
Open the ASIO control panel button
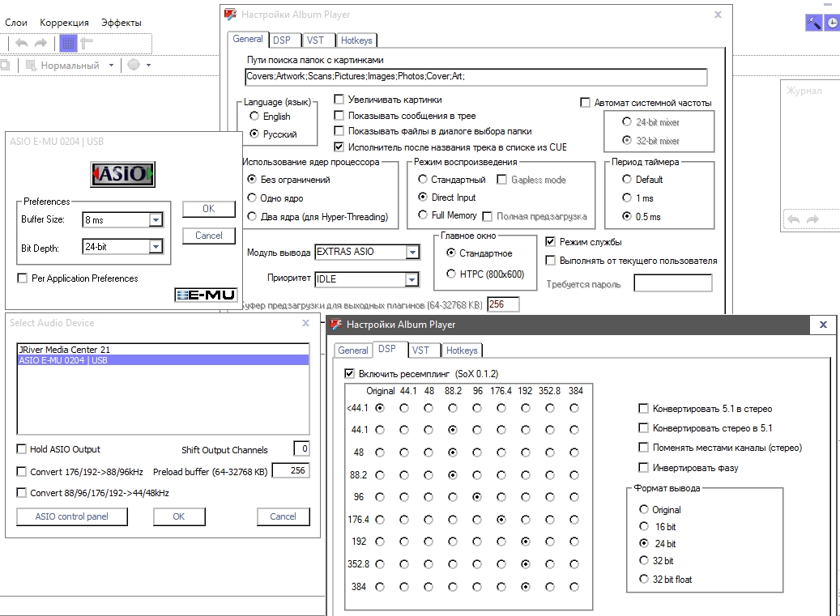tap(72, 516)
